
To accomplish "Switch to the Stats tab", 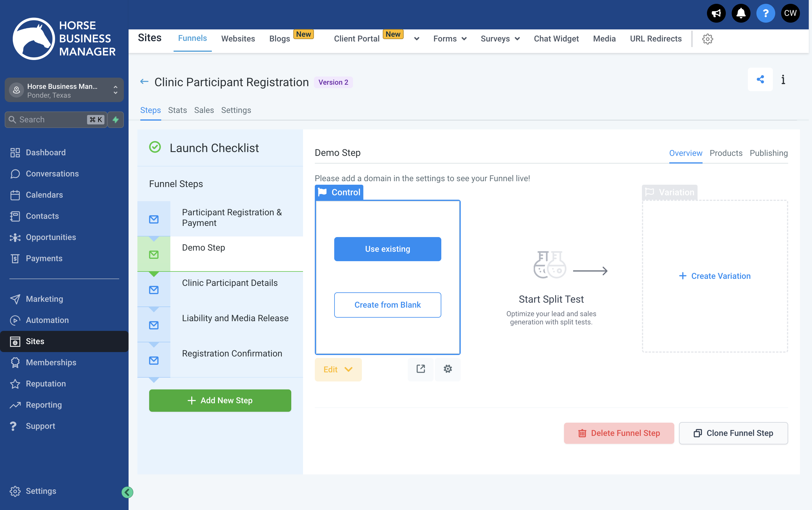I will click(x=177, y=110).
